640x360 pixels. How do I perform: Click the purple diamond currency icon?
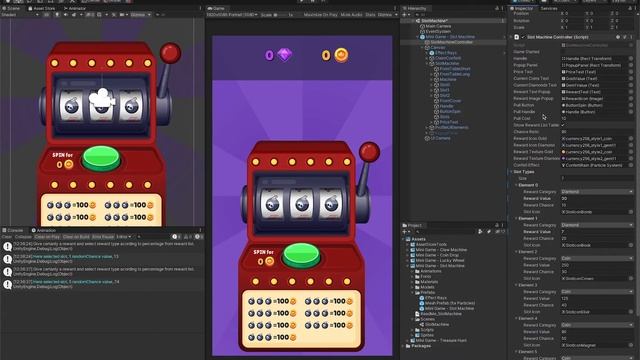tap(284, 54)
